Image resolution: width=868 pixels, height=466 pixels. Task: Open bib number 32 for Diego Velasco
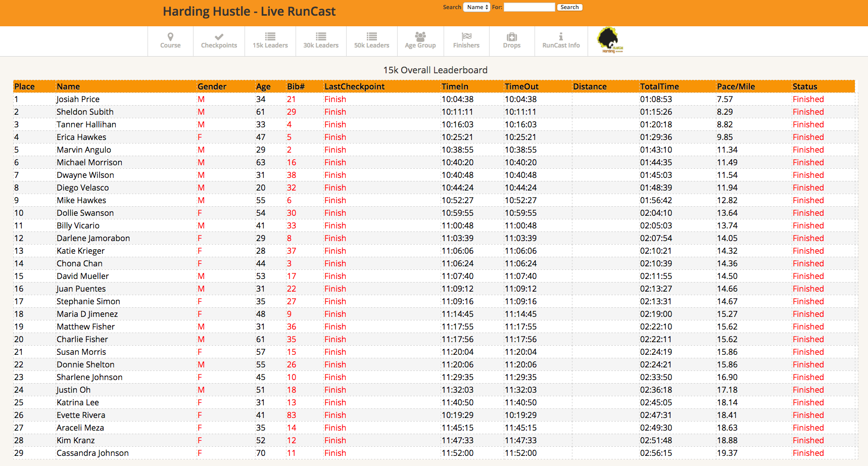pos(292,188)
